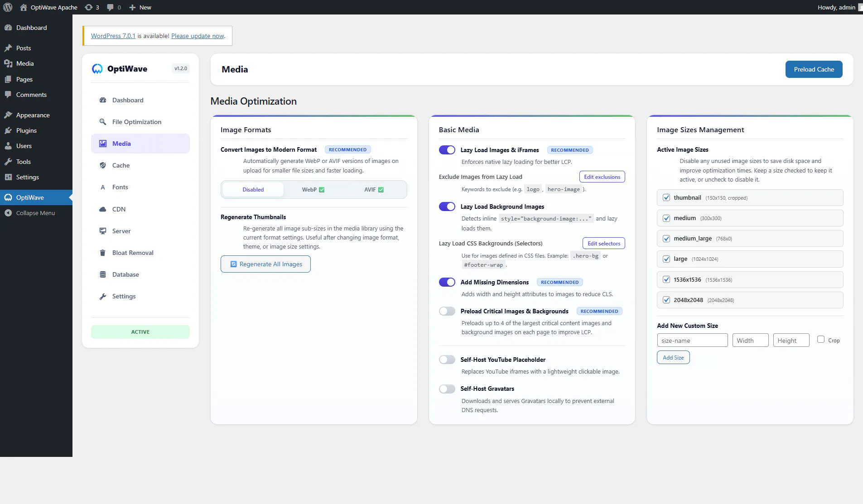
Task: Click the File Optimization magnifier icon
Action: point(103,122)
